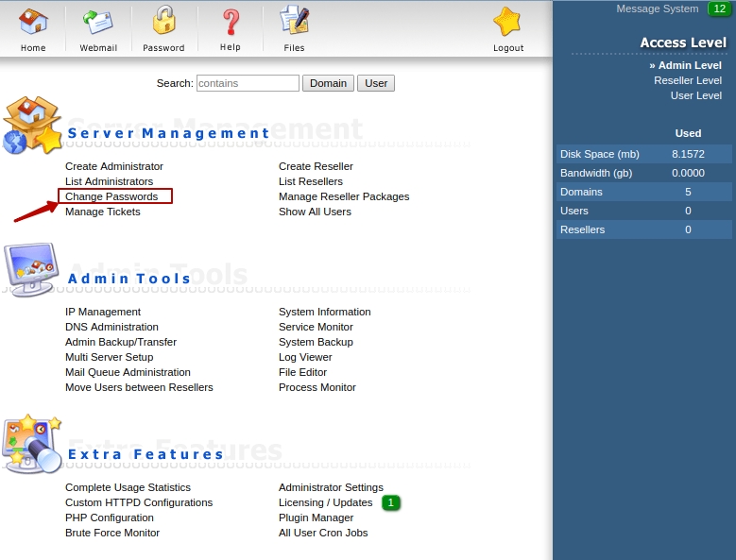Open the Change Passwords link
This screenshot has width=736, height=560.
[111, 196]
